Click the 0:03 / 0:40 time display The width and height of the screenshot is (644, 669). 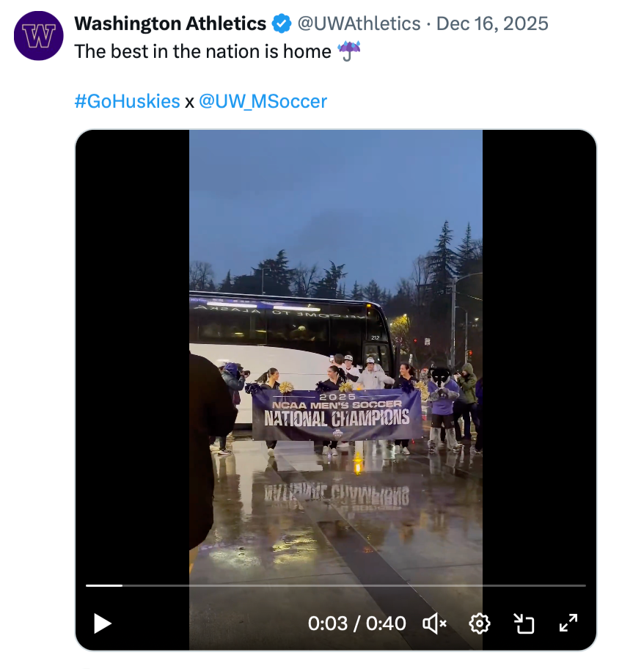tap(356, 624)
